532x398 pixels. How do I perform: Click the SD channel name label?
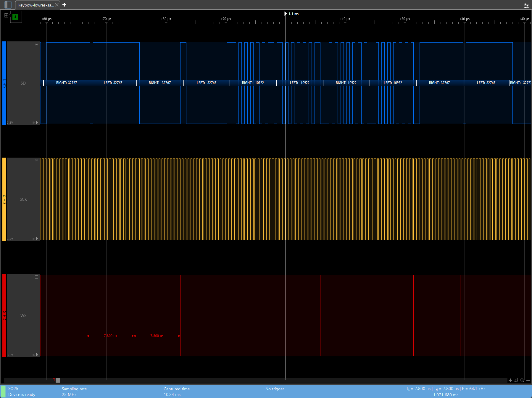click(23, 83)
